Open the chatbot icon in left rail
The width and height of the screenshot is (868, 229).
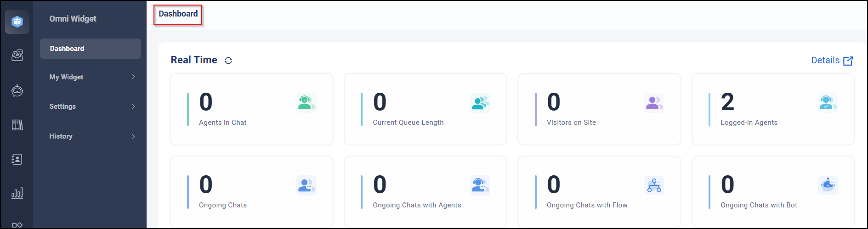click(17, 90)
